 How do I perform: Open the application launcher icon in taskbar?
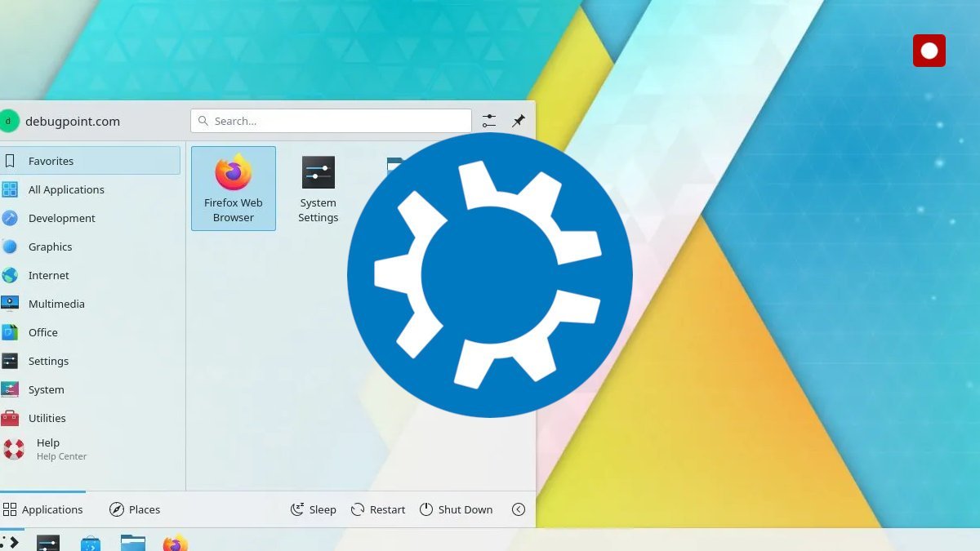tap(8, 542)
